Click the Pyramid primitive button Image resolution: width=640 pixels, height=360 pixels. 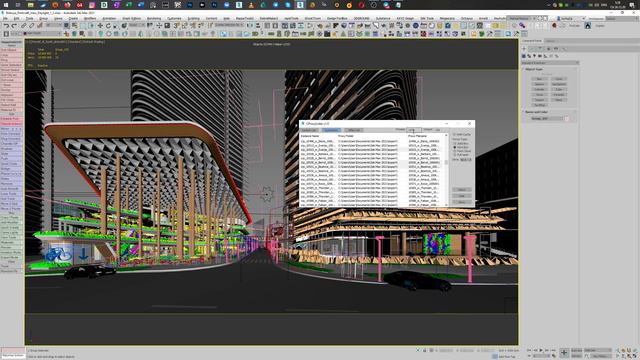point(559,95)
